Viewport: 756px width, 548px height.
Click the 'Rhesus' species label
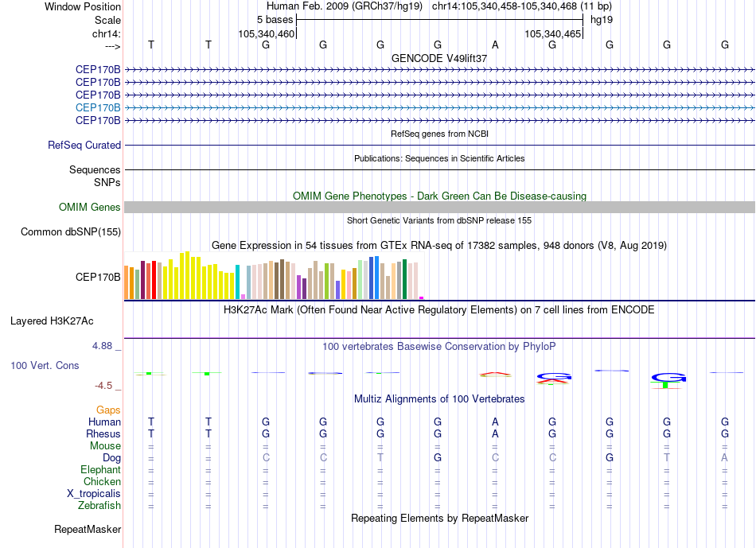(103, 433)
